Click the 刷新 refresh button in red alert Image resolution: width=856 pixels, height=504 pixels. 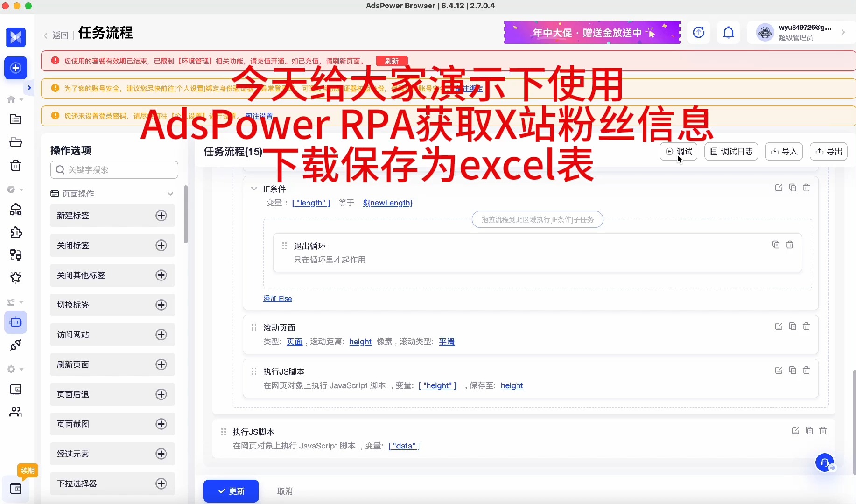pos(392,61)
